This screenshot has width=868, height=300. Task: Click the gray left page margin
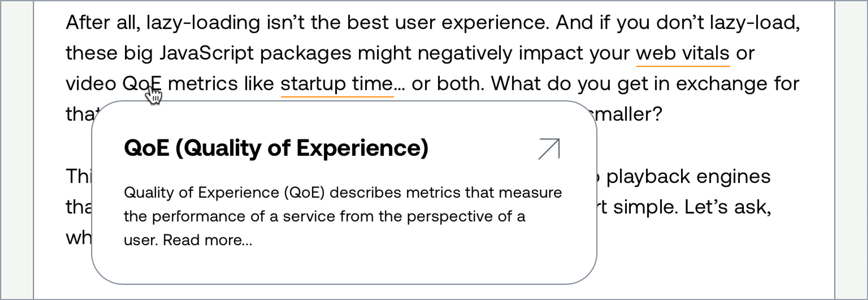click(17, 150)
